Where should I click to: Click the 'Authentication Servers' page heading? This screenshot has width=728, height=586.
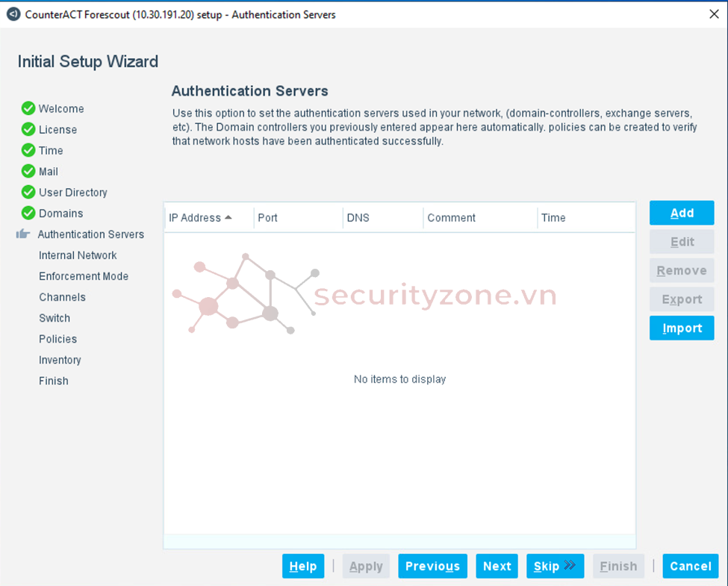click(250, 90)
